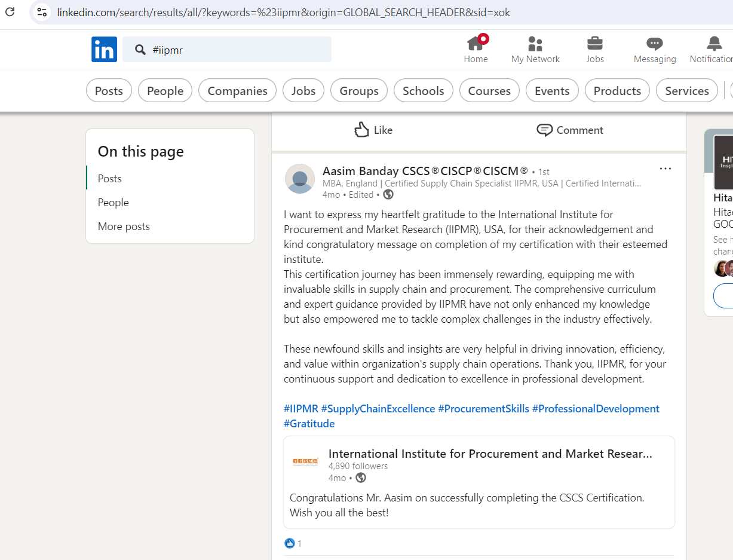Select the Jobs filter pill
Screen dimensions: 733x560
click(303, 91)
